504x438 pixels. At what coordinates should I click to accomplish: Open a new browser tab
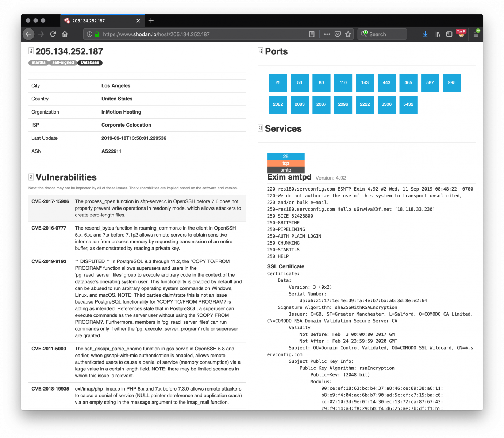pyautogui.click(x=151, y=20)
